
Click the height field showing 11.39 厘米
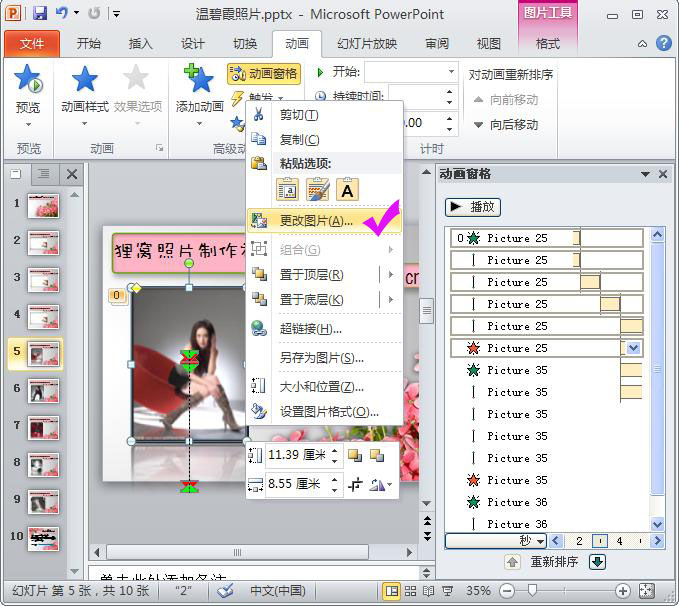(297, 455)
